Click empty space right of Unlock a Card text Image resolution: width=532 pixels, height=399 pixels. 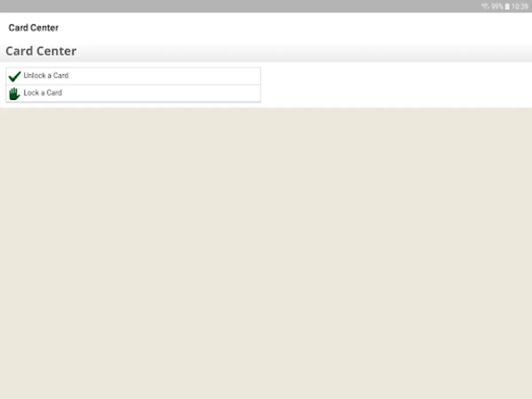pyautogui.click(x=164, y=76)
